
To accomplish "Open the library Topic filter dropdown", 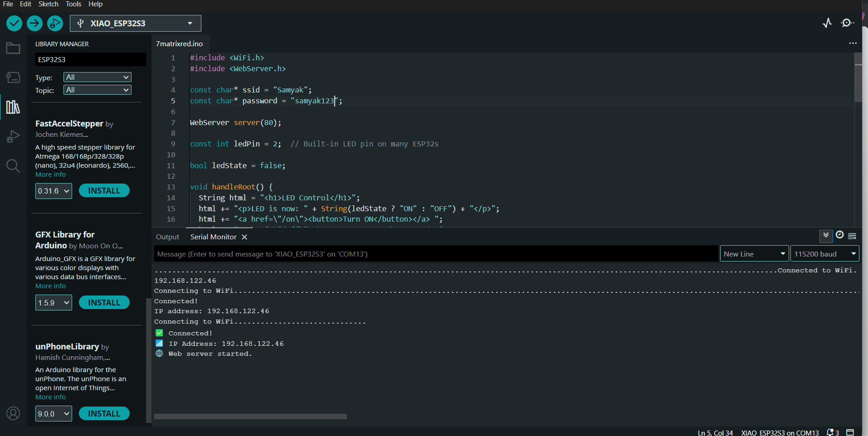I will pyautogui.click(x=98, y=90).
